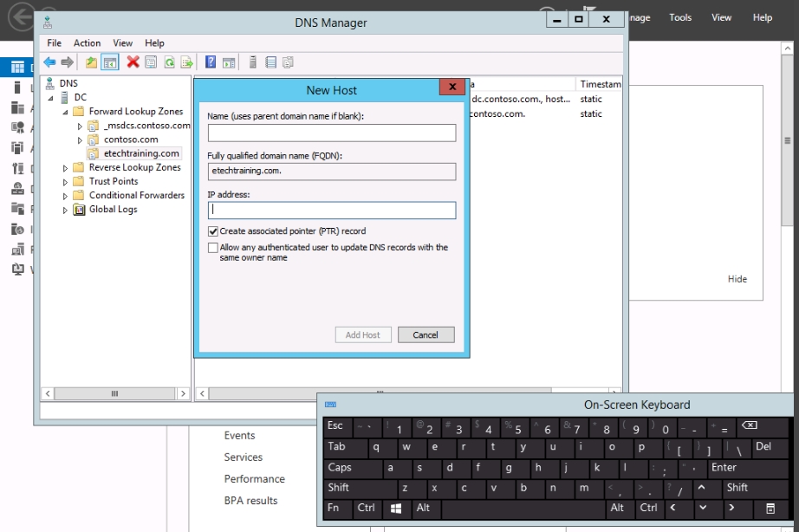Select the Reverse Lookup Zones folder
This screenshot has width=799, height=532.
(x=134, y=167)
